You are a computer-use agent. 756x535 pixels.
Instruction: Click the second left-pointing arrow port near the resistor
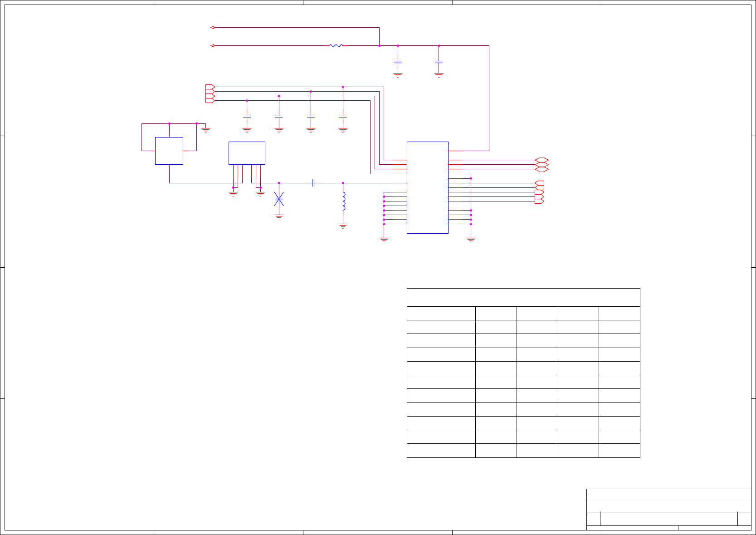click(x=212, y=45)
